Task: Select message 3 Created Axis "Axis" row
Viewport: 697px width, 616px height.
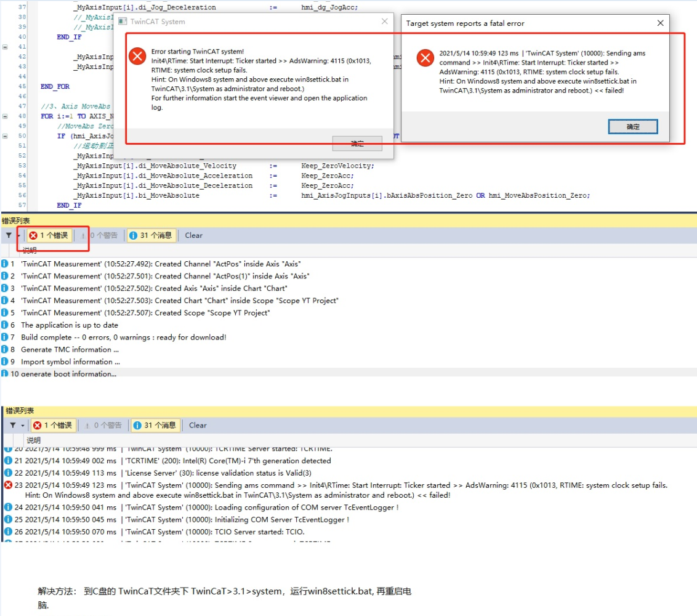Action: pos(348,288)
